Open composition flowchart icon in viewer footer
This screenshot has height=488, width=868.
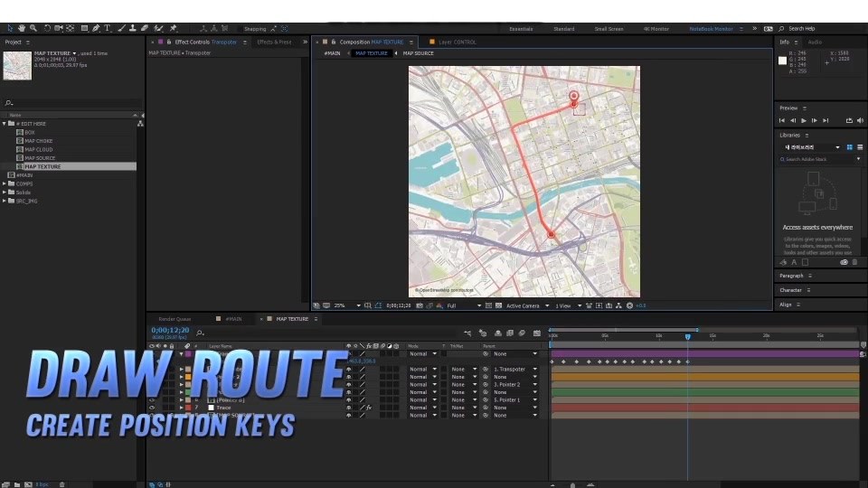point(618,305)
